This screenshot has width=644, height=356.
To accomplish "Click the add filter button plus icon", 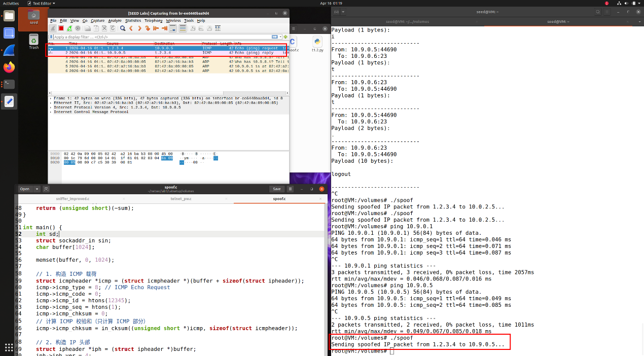I will coord(285,37).
